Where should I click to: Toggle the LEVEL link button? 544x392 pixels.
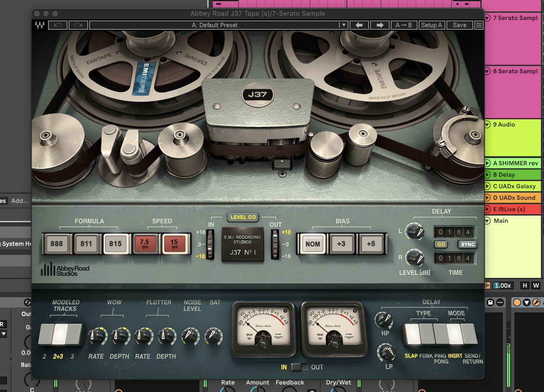tap(243, 217)
